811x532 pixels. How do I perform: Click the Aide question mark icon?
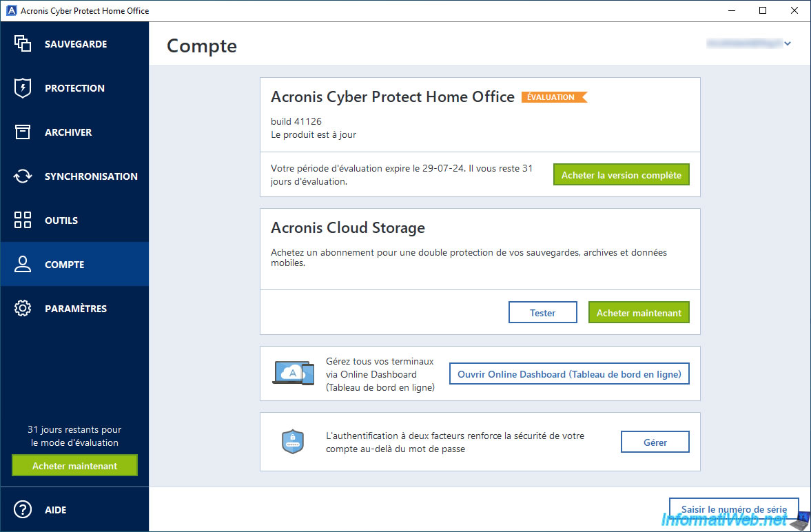23,510
